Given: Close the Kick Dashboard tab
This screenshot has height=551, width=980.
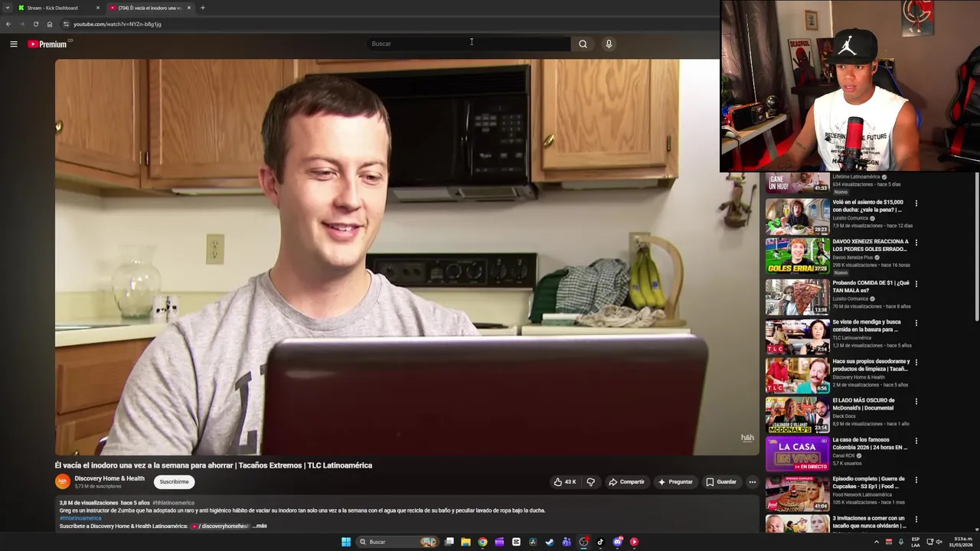Looking at the screenshot, I should [98, 8].
